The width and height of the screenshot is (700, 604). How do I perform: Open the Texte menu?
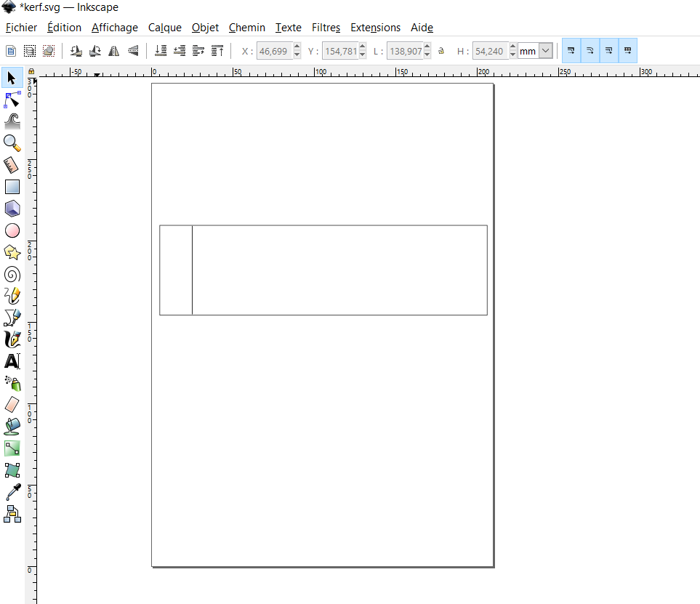coord(289,28)
